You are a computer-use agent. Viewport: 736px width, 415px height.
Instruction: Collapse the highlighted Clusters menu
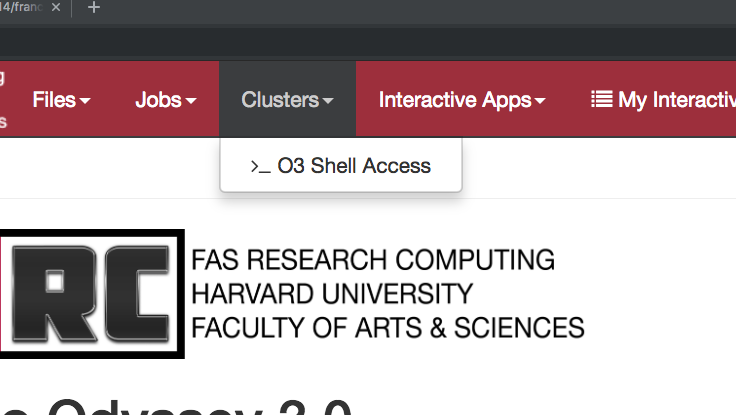coord(287,99)
